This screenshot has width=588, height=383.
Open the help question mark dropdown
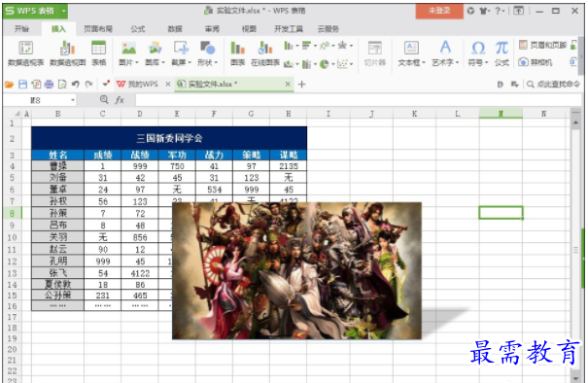[x=500, y=11]
